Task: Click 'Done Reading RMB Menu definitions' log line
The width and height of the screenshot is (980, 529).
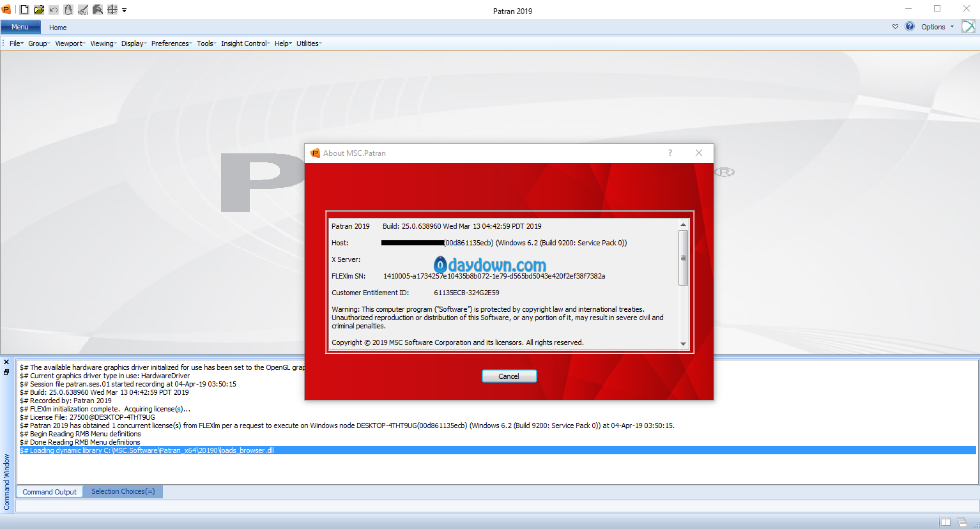Action: point(80,442)
